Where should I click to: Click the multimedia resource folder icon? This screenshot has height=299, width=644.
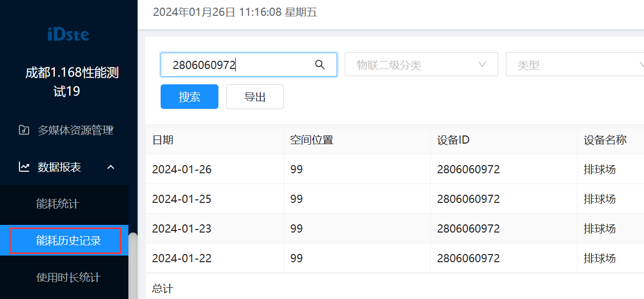(24, 130)
